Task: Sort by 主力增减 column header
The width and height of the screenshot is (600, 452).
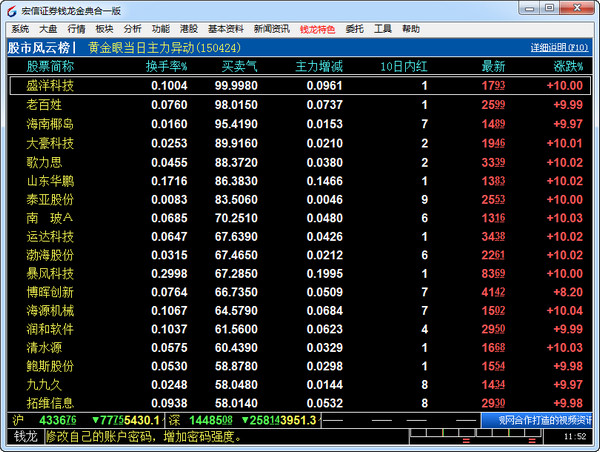Action: [319, 67]
